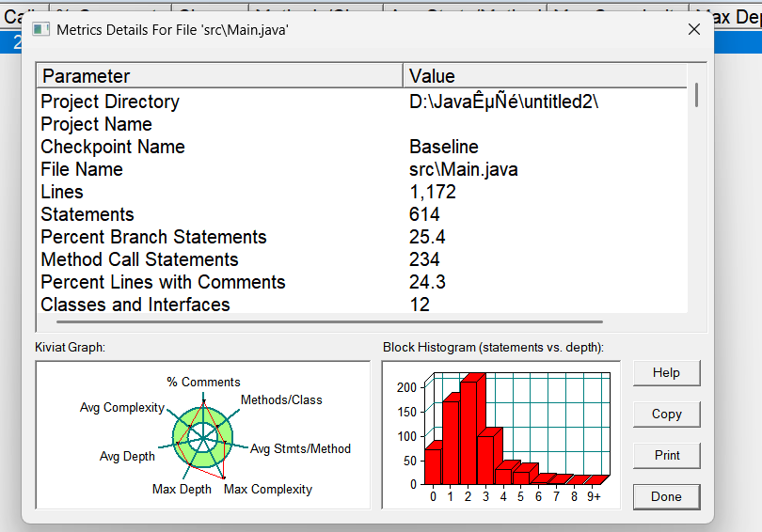Copy the metrics with the Copy button

tap(666, 415)
